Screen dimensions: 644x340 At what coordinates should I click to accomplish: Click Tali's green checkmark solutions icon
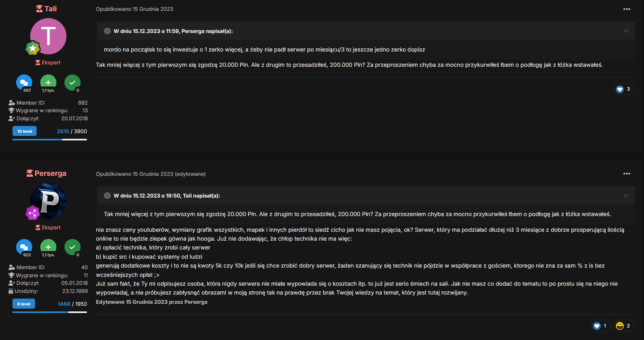click(72, 82)
